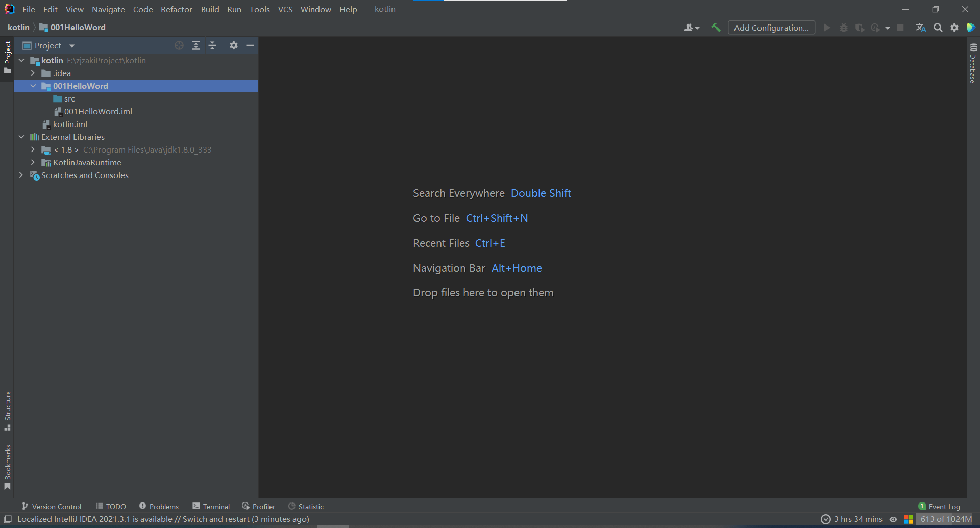Click 001HelloWord breadcrumb in navigation bar
The width and height of the screenshot is (980, 528).
pyautogui.click(x=72, y=27)
